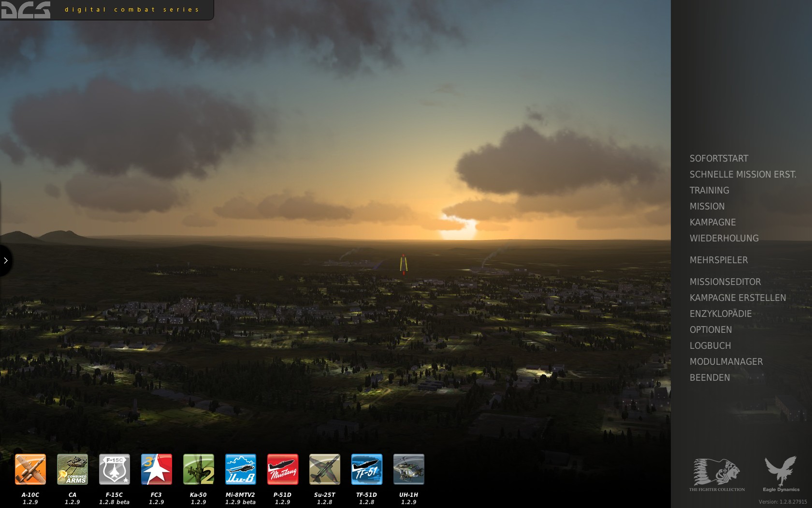The image size is (812, 508).
Task: Click The Fighter Collection logo
Action: click(717, 475)
